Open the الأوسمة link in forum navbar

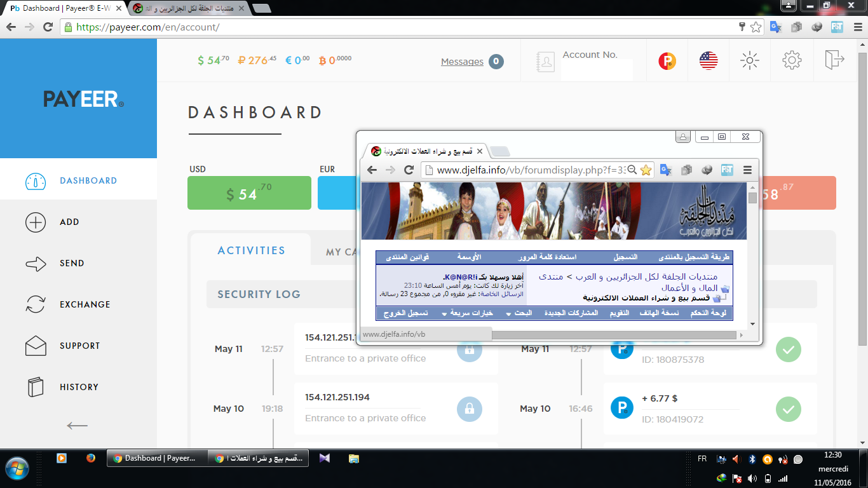point(469,257)
